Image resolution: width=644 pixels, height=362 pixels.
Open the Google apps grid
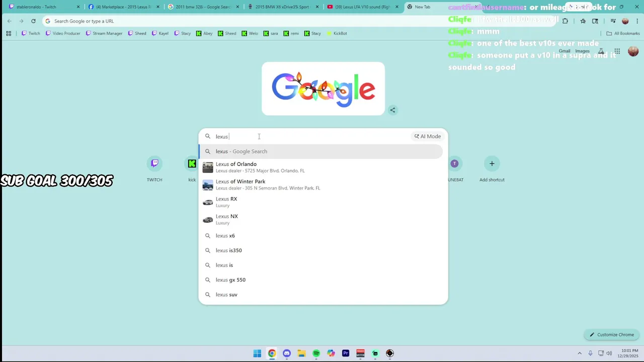tap(617, 51)
